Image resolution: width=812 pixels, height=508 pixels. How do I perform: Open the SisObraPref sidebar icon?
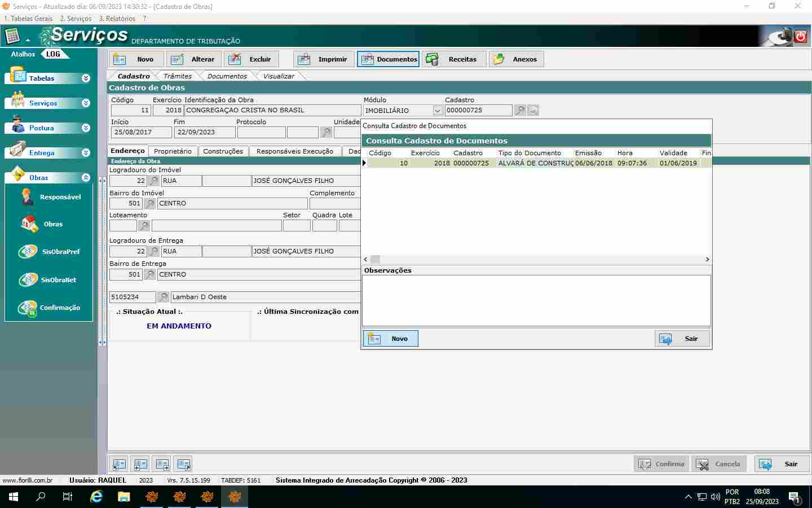[28, 252]
